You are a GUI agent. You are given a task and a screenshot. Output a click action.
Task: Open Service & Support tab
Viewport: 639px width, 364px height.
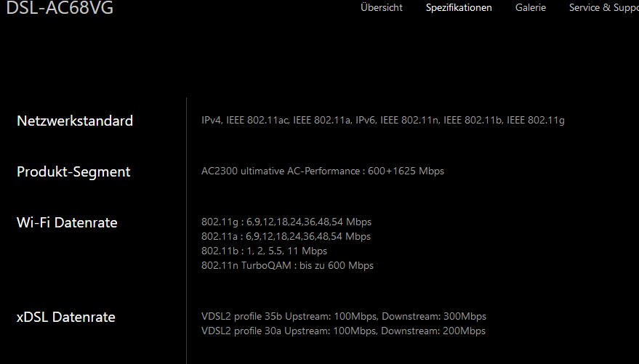pos(604,7)
